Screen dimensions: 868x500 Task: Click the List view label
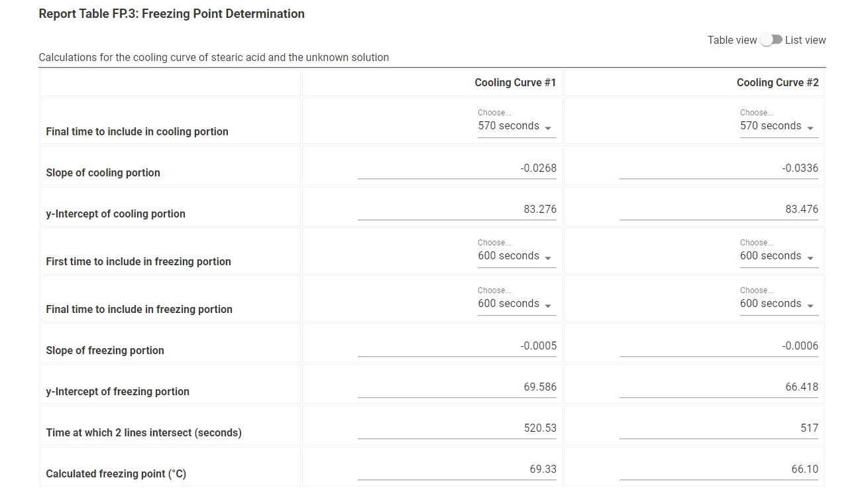click(805, 40)
